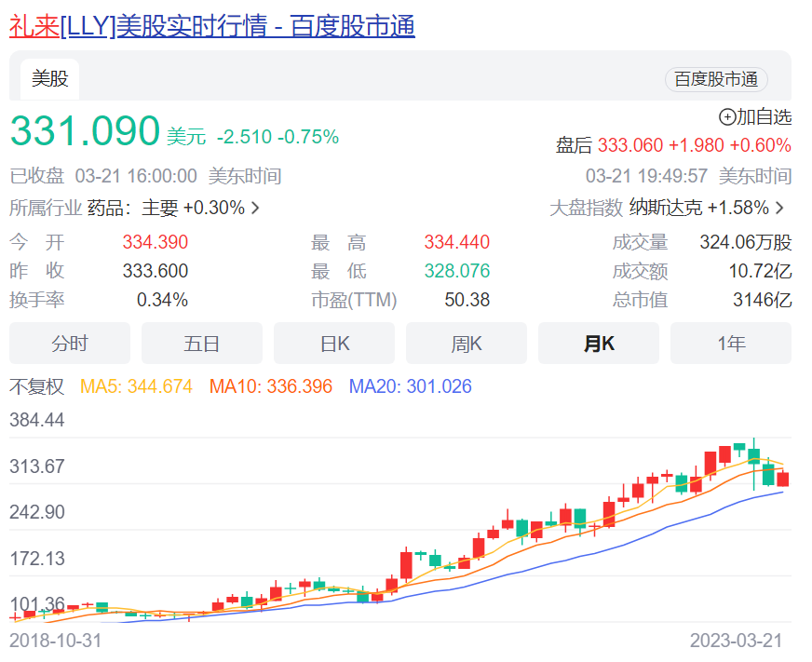Click the 百度股市通 badge button
This screenshot has width=812, height=662.
(x=715, y=80)
